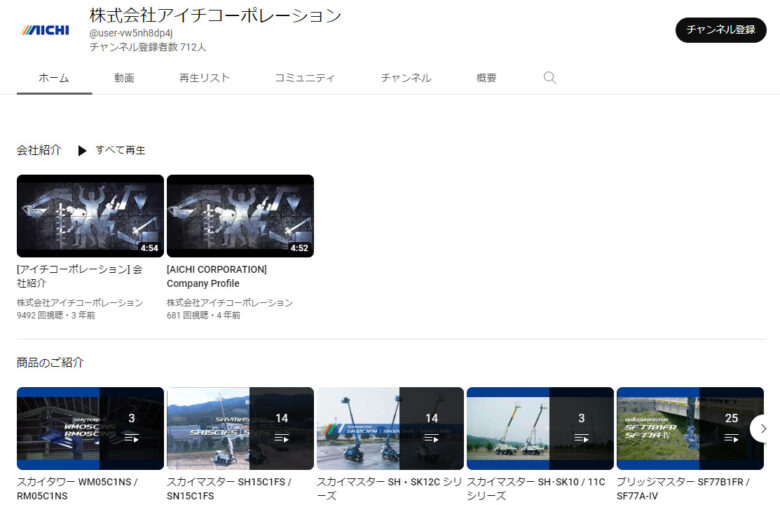
Task: Click the subscriber count チャンネル登録者数 712人
Action: click(x=148, y=47)
